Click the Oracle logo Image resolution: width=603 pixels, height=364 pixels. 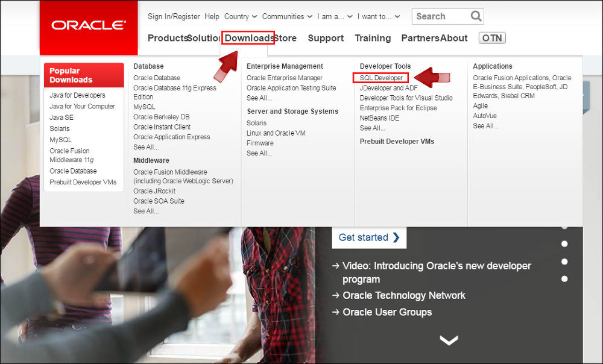tap(89, 25)
